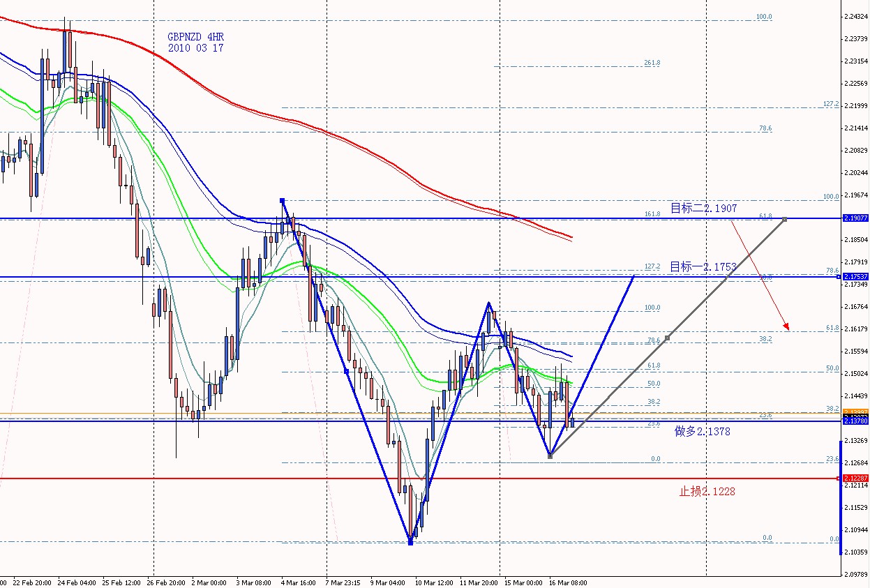
Task: Click the 2.23739 price axis value
Action: [x=855, y=38]
